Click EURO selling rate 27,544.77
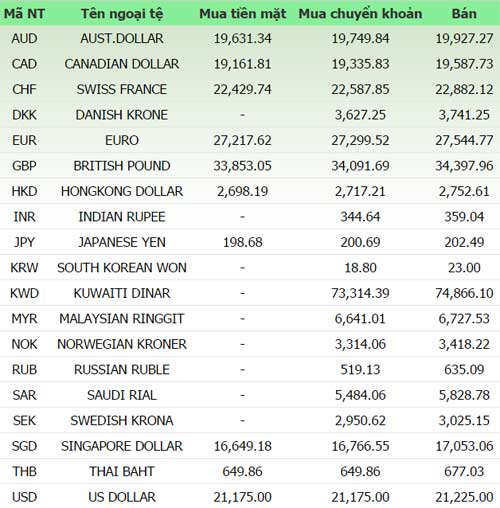 pyautogui.click(x=464, y=140)
